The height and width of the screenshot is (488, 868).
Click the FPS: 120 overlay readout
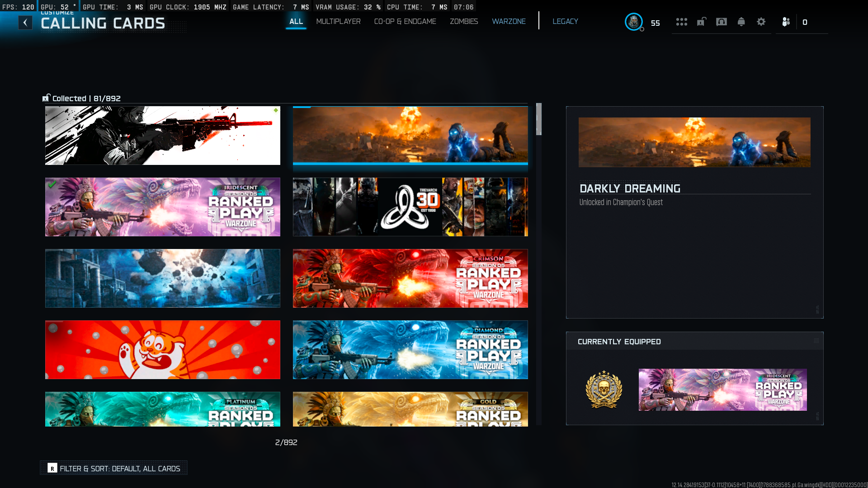(18, 7)
